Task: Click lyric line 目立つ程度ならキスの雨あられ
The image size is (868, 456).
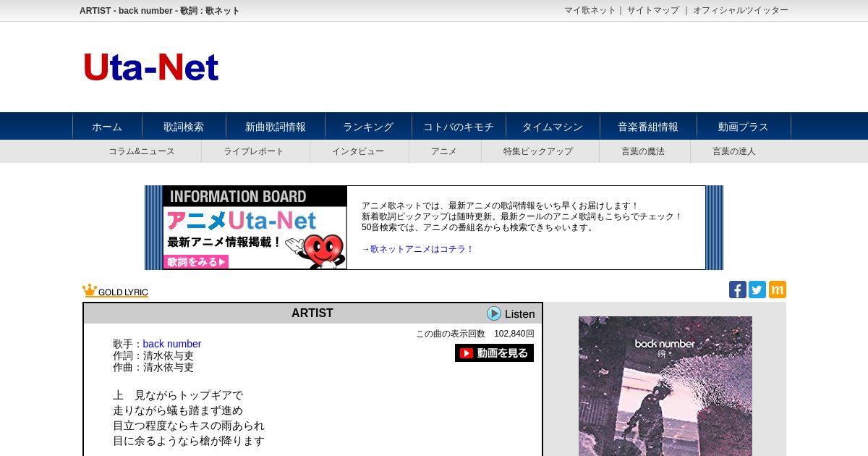Action: [x=189, y=426]
